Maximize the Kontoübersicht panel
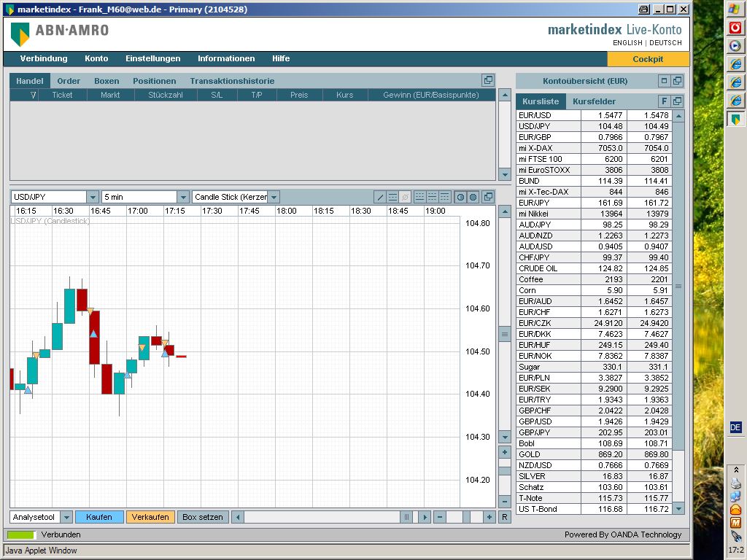Viewport: 747px width, 560px height. pyautogui.click(x=664, y=81)
